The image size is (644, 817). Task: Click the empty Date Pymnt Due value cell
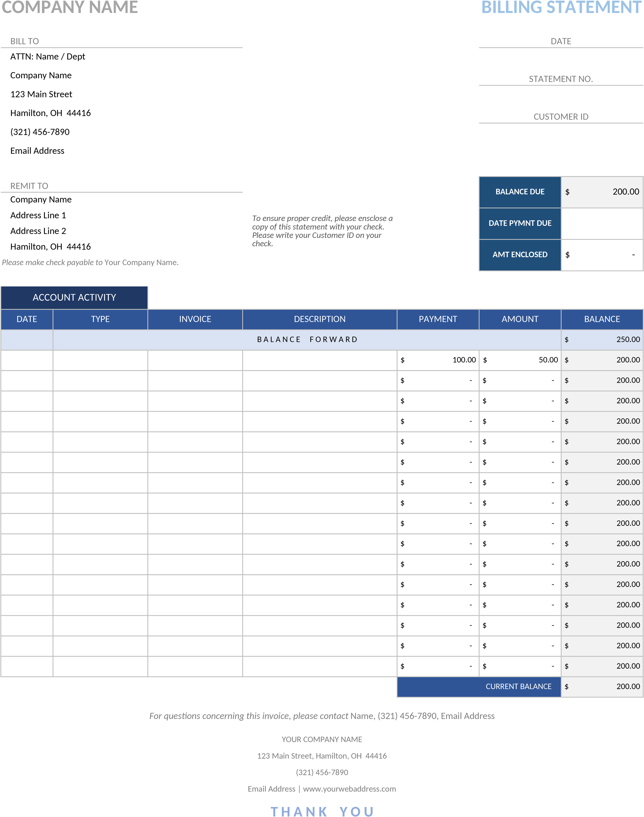click(x=602, y=223)
